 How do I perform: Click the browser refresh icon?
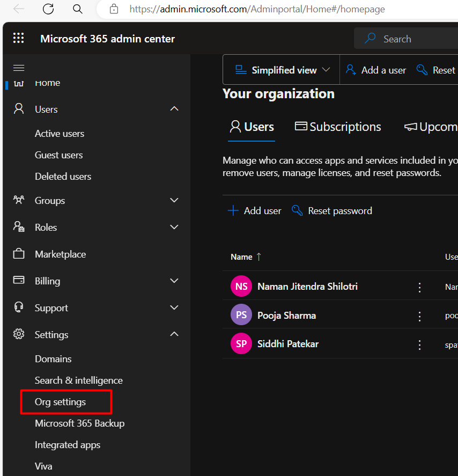pyautogui.click(x=48, y=9)
